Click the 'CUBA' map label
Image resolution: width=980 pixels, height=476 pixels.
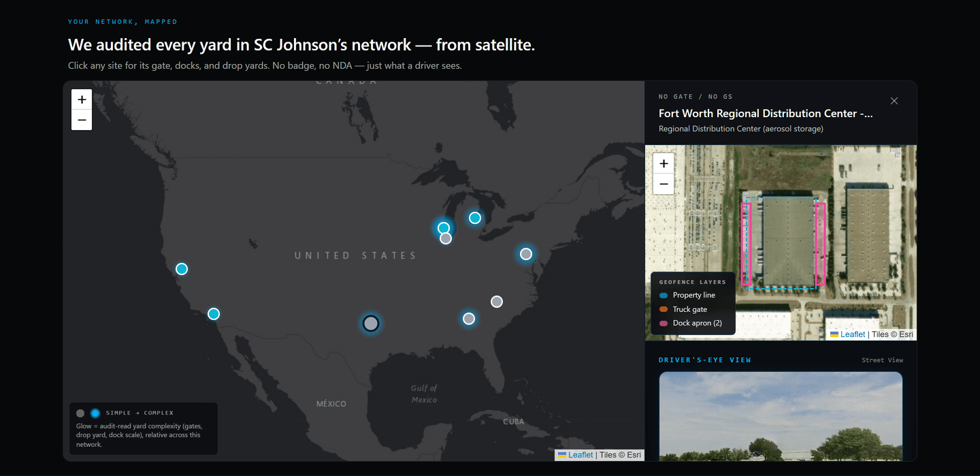tap(513, 422)
